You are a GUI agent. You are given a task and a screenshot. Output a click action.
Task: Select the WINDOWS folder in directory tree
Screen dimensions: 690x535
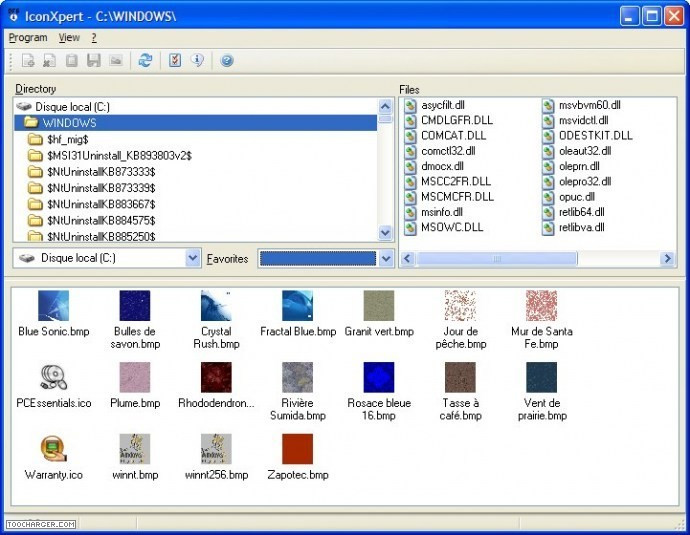pos(195,123)
